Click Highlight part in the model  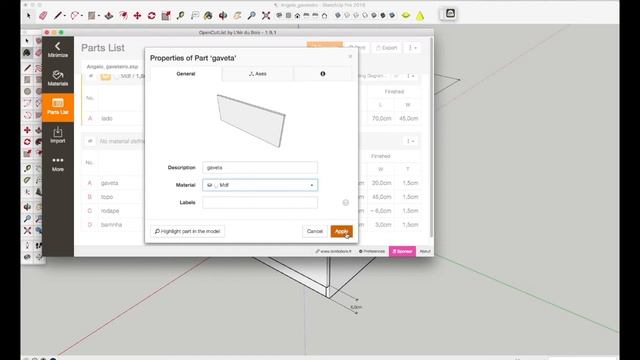pyautogui.click(x=187, y=231)
